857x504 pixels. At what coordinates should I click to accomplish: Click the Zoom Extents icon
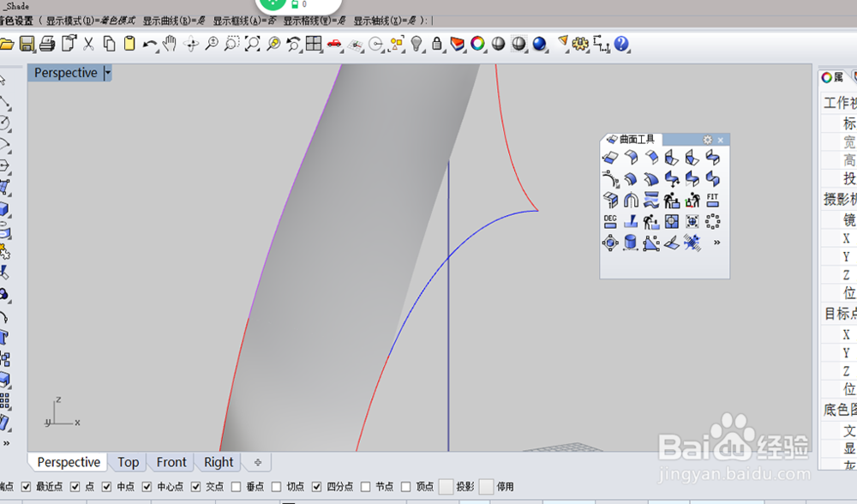[x=252, y=44]
